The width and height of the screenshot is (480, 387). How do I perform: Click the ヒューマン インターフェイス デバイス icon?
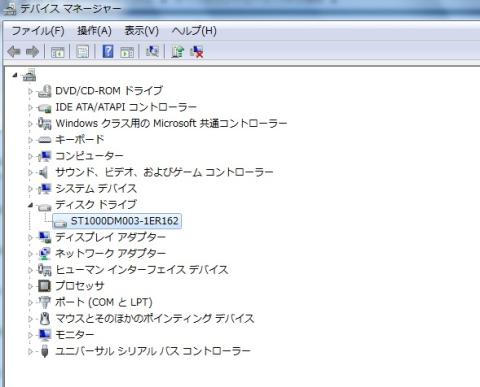click(44, 270)
